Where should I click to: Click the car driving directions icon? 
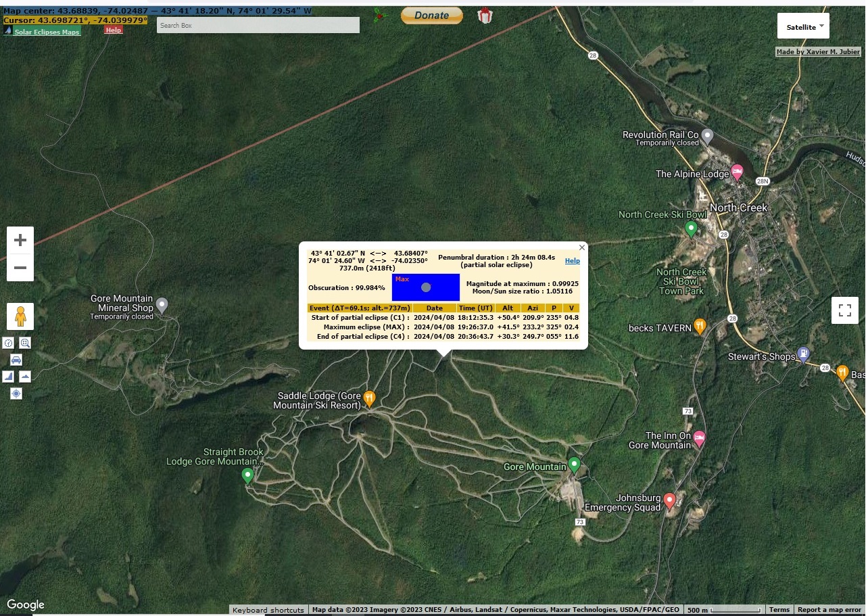pos(16,360)
